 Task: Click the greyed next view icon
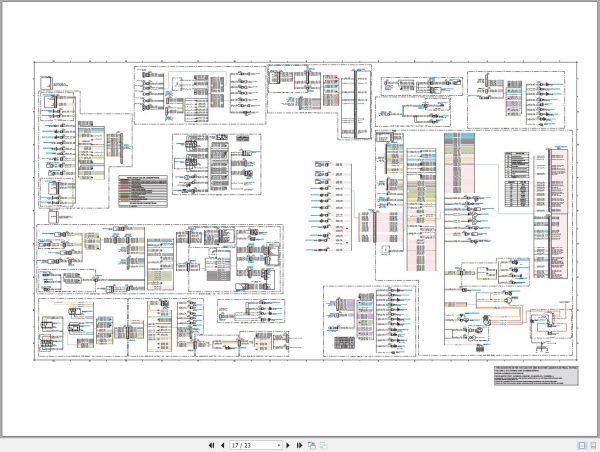323,445
